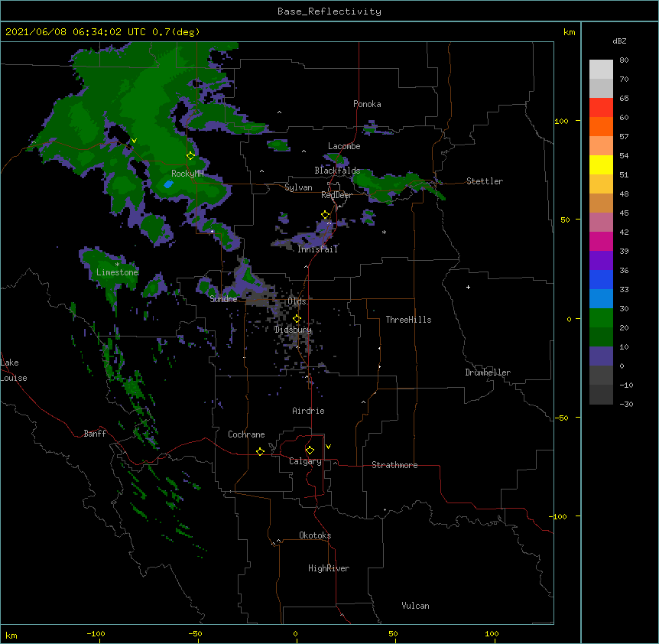Select the yellow diamond marker below Cochrane
The image size is (659, 644).
click(x=260, y=451)
